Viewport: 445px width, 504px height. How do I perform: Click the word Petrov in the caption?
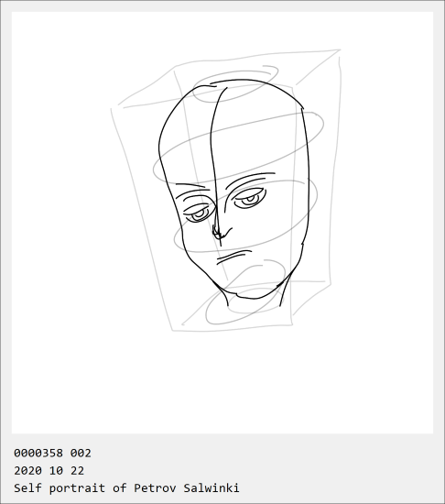tap(155, 488)
